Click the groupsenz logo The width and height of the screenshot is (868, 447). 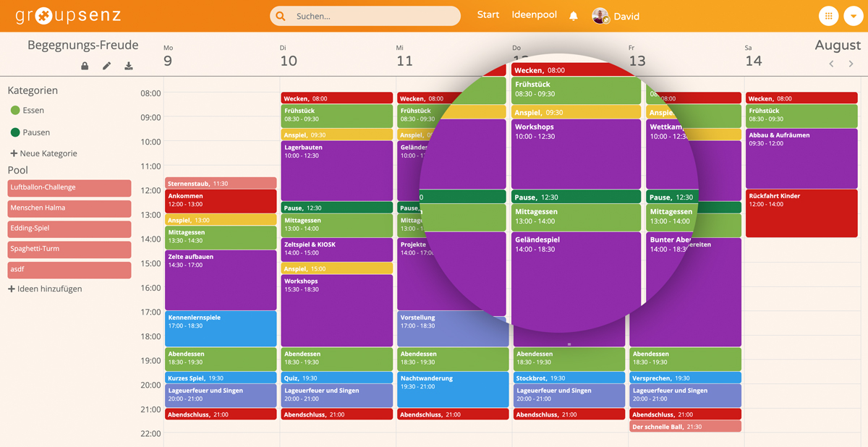tap(68, 14)
